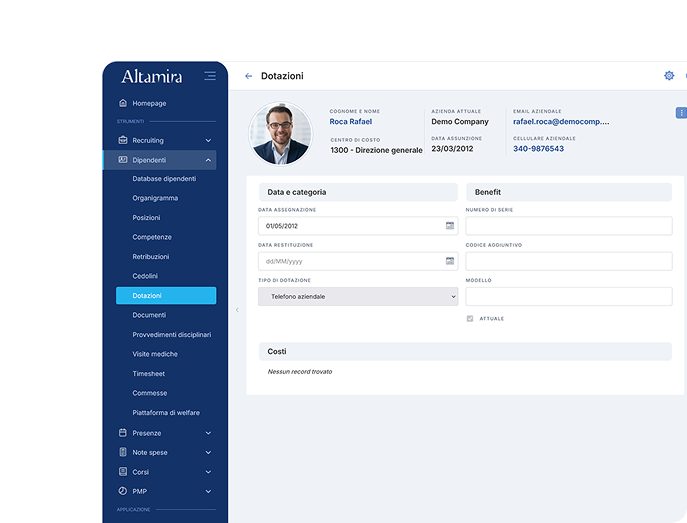Screen dimensions: 687x523
Task: Click the blue three-dots options button
Action: click(x=681, y=113)
